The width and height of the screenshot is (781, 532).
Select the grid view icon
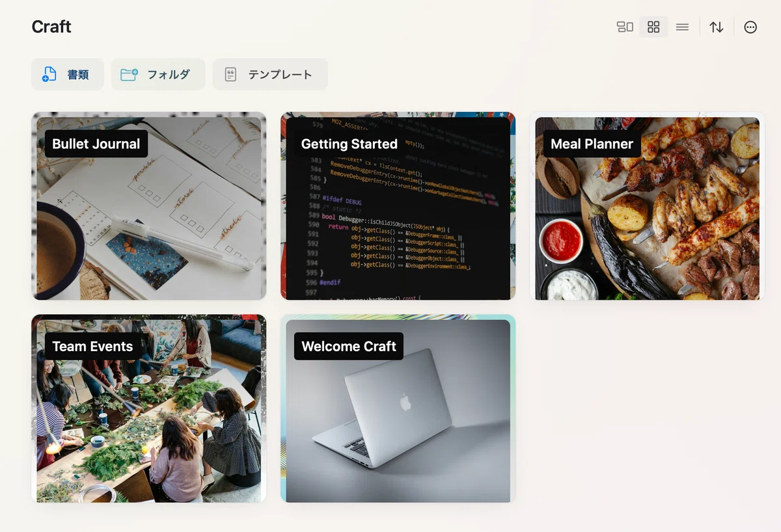tap(653, 27)
